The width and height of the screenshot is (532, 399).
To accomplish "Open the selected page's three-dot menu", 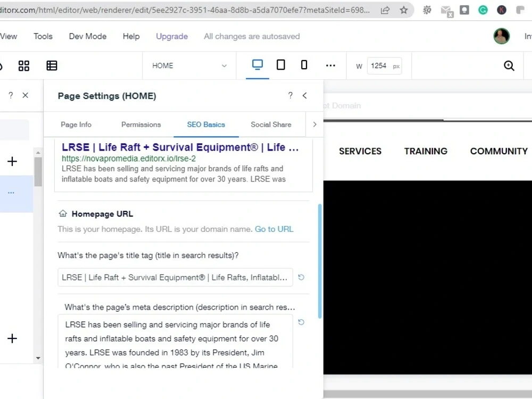I will (x=11, y=193).
